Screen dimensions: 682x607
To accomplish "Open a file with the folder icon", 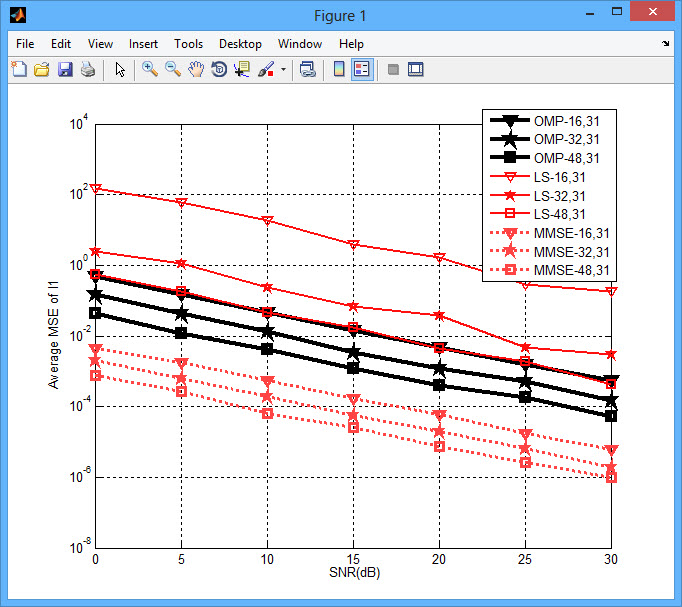I will pyautogui.click(x=42, y=69).
